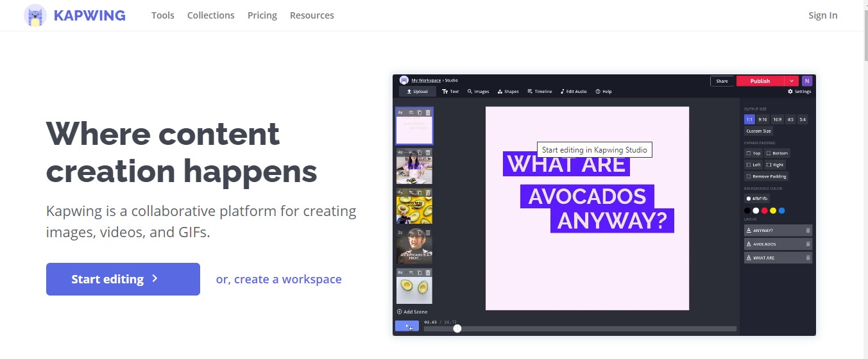The height and width of the screenshot is (359, 868).
Task: Pick the blue background color swatch
Action: pos(781,210)
